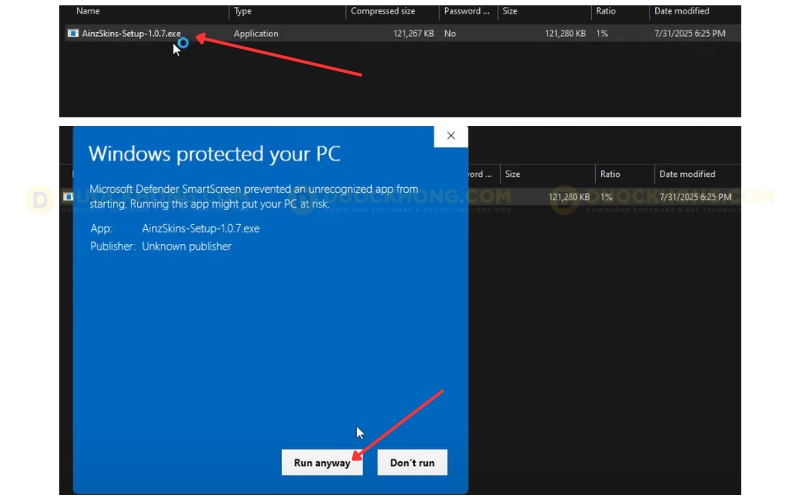The width and height of the screenshot is (800, 500).
Task: Click the 121,267 KB compressed size cell
Action: (x=413, y=34)
